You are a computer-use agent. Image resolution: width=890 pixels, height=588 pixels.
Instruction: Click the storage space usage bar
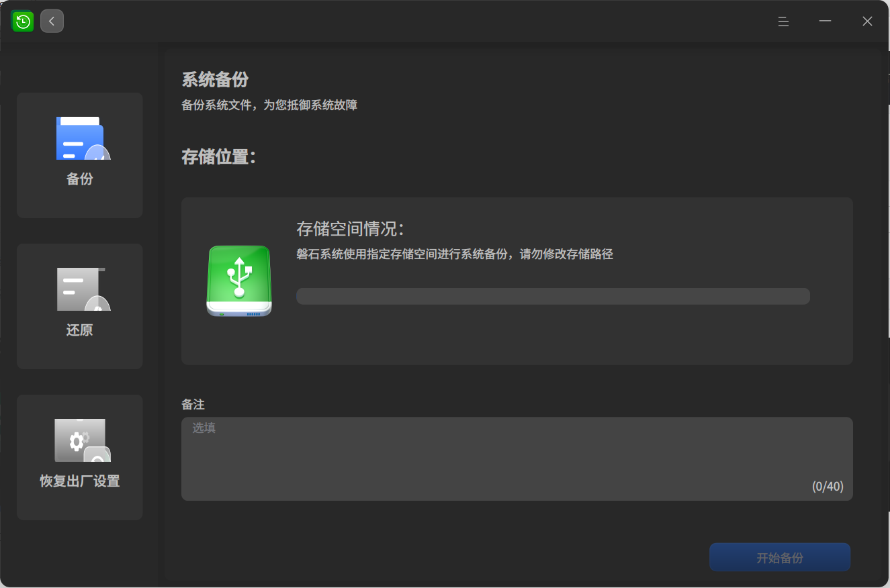click(553, 296)
